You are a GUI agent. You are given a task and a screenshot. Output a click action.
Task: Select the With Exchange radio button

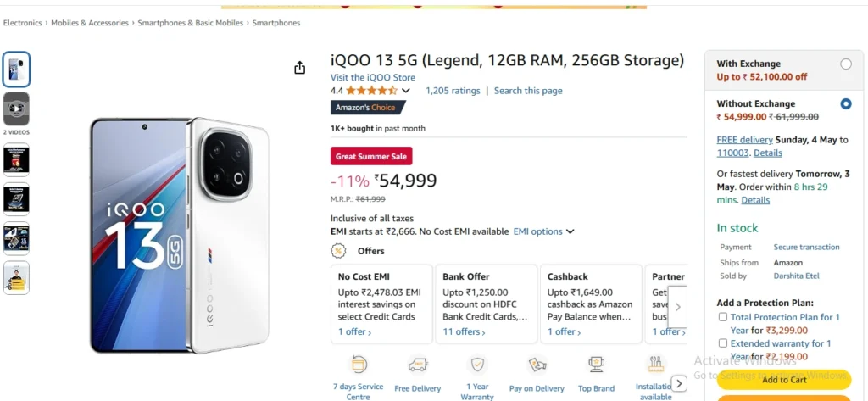[846, 64]
